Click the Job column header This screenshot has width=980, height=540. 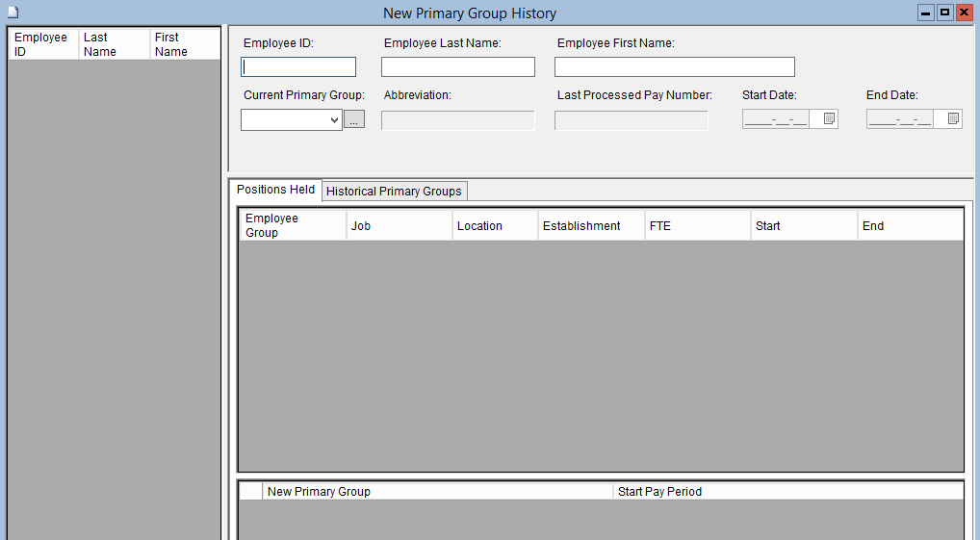click(x=399, y=225)
